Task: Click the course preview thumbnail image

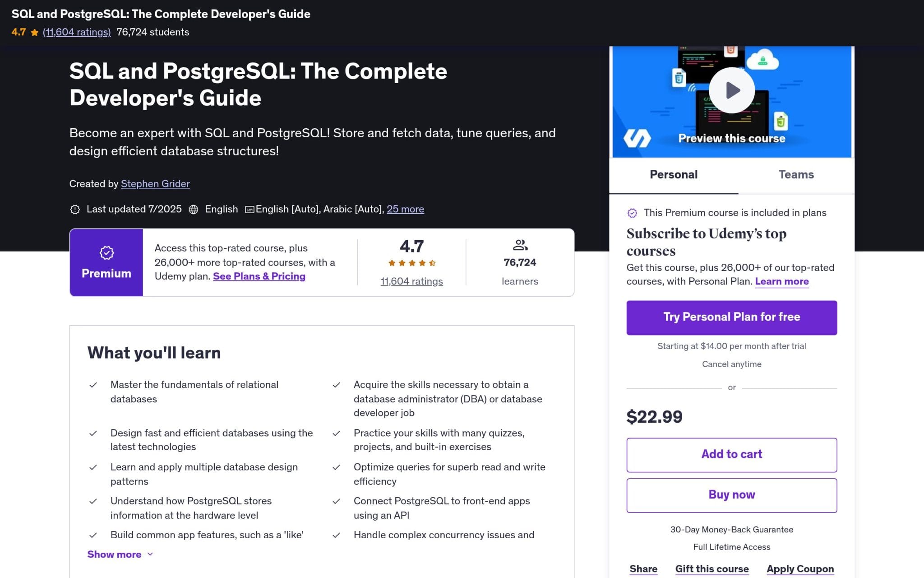Action: (x=731, y=102)
